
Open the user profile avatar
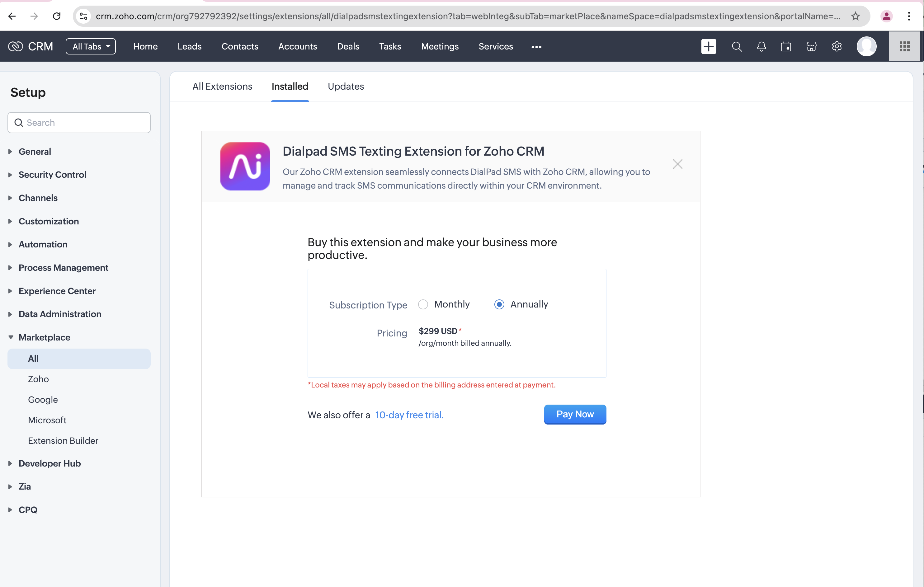click(866, 46)
